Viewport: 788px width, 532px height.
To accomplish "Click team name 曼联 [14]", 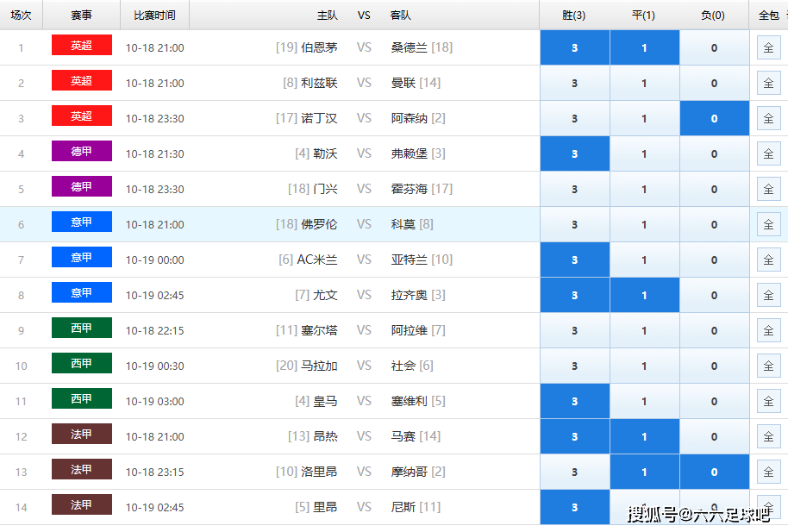I will pyautogui.click(x=416, y=83).
